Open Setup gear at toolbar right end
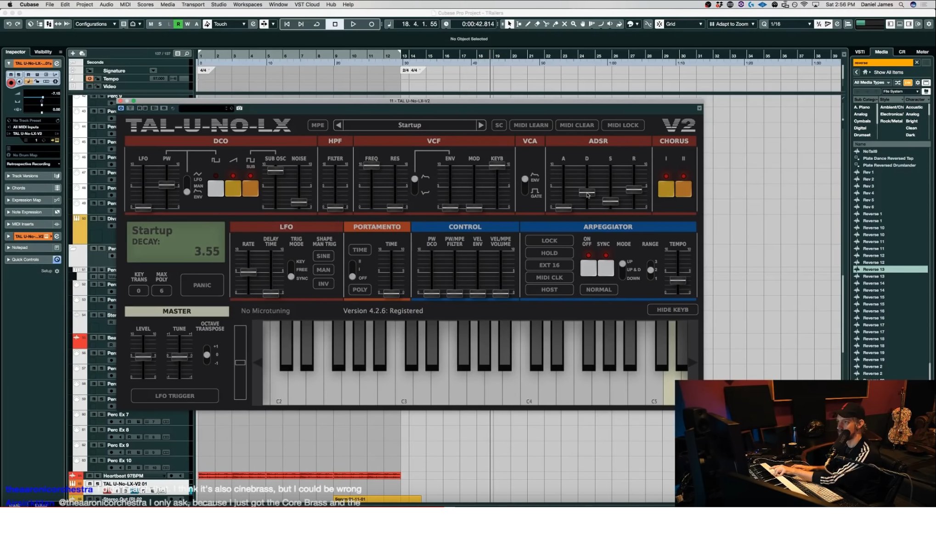 click(x=929, y=24)
